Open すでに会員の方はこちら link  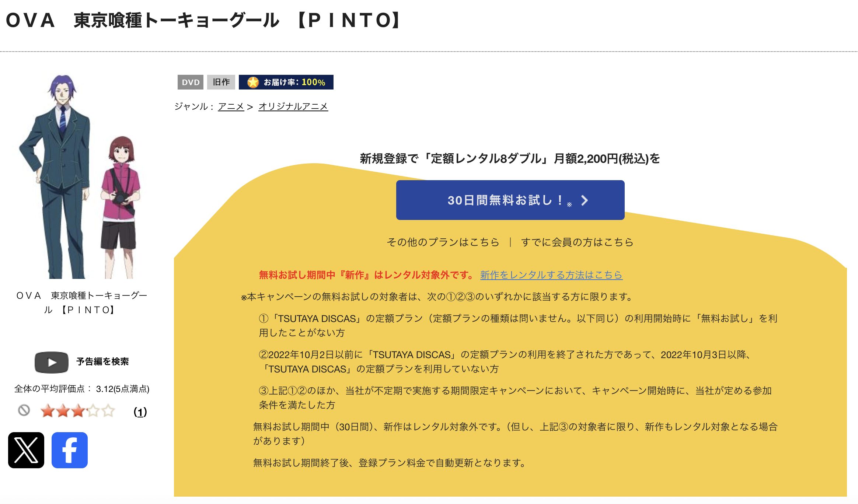pos(577,242)
